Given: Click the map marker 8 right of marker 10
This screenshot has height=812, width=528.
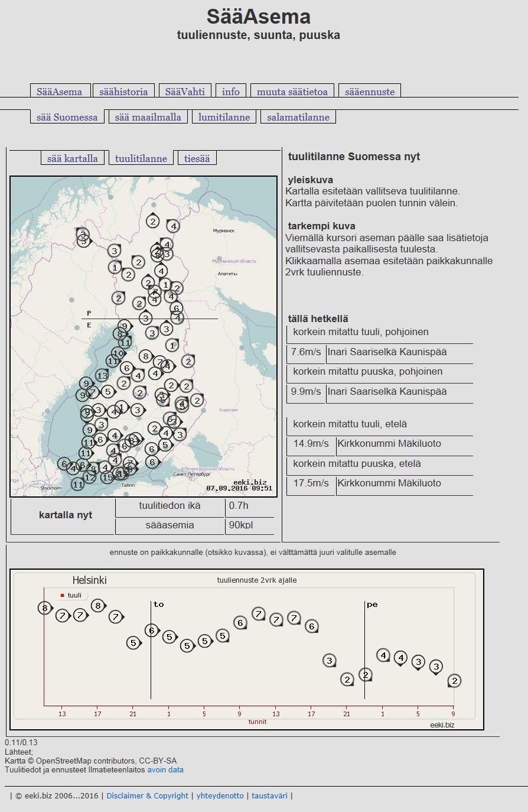Looking at the screenshot, I should [x=145, y=356].
